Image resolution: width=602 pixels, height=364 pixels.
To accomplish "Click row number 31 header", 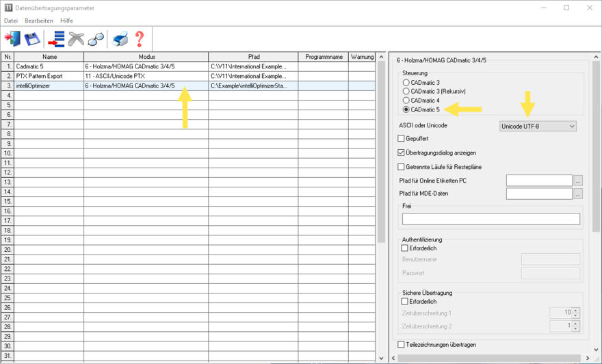I will point(8,356).
